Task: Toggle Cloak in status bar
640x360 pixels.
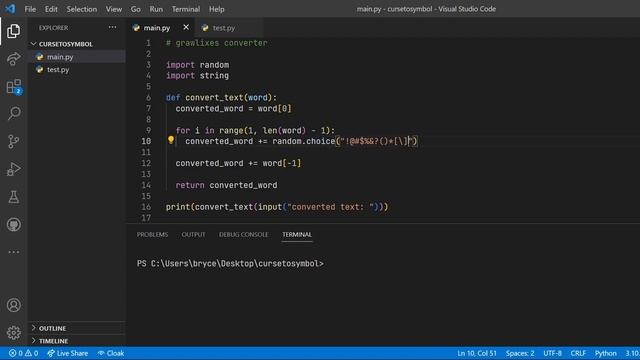Action: pos(111,353)
